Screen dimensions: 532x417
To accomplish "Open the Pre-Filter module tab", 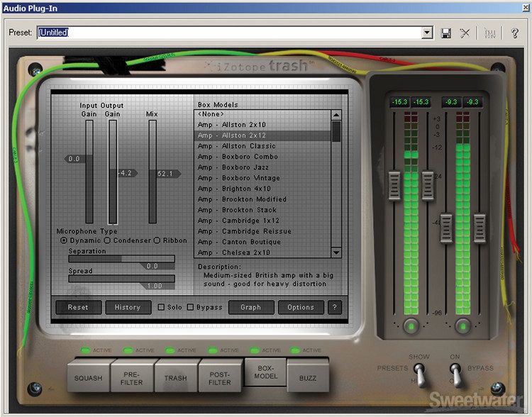I will click(x=132, y=377).
